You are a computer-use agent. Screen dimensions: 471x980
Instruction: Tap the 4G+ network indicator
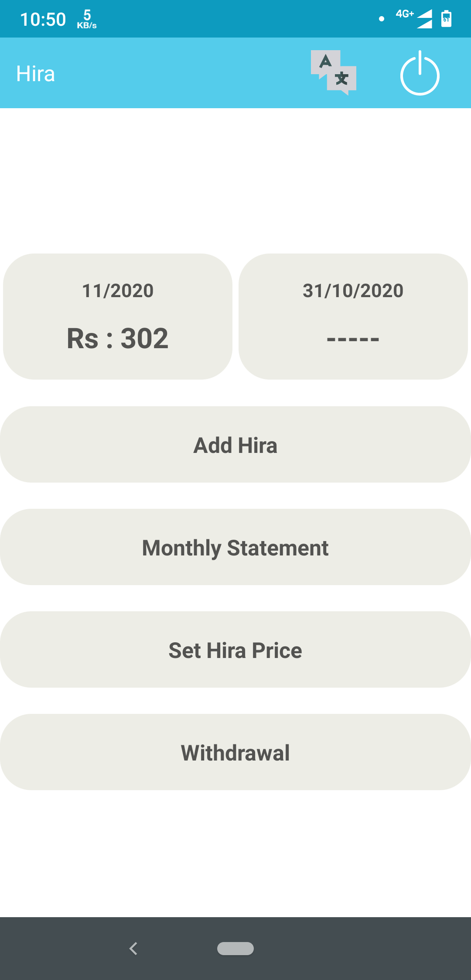click(x=404, y=14)
